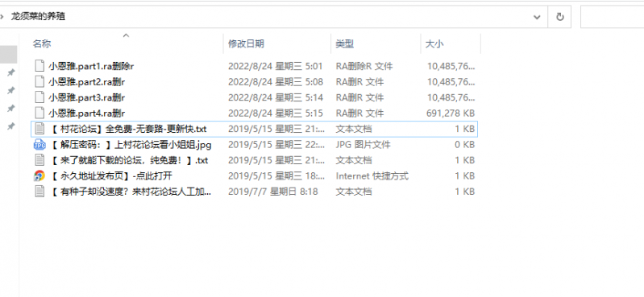
Task: Select the 小恩雅.part1 file icon
Action: pyautogui.click(x=39, y=66)
